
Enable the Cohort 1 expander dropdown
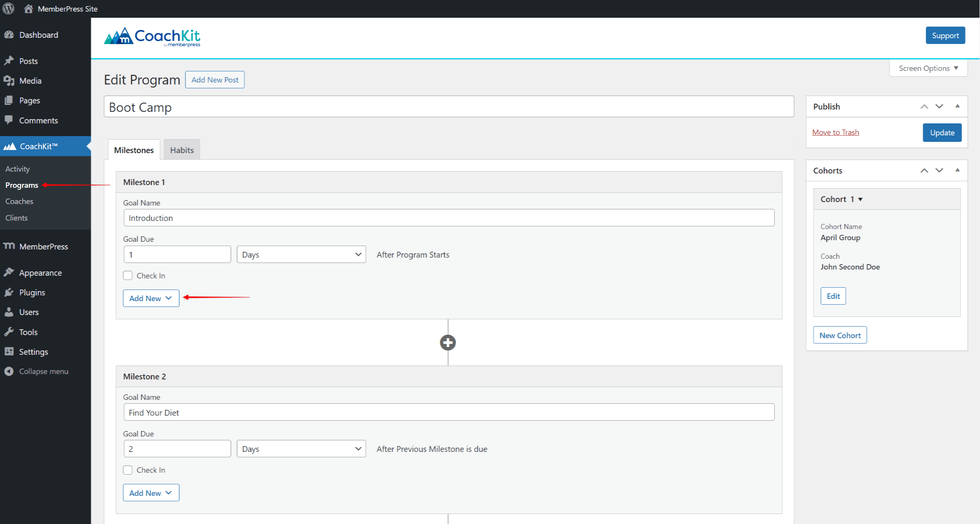pyautogui.click(x=859, y=199)
